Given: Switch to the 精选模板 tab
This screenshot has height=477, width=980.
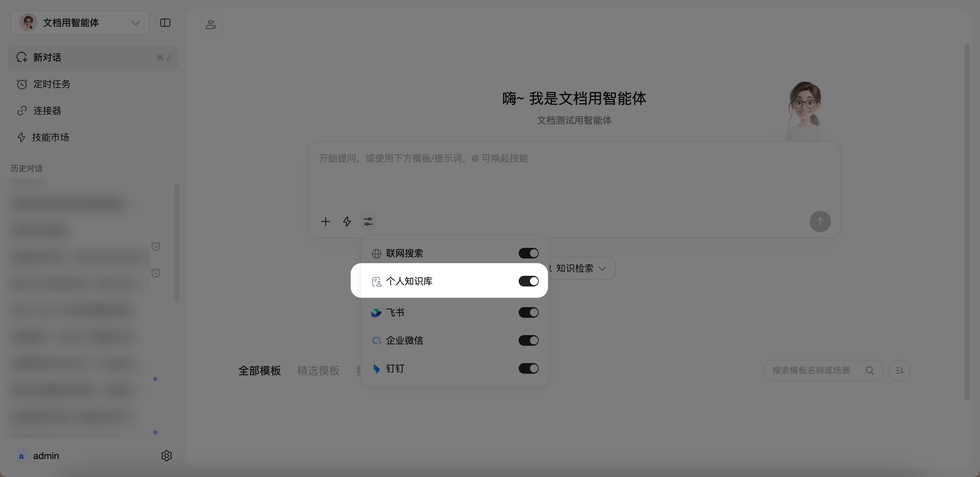Looking at the screenshot, I should coord(318,371).
